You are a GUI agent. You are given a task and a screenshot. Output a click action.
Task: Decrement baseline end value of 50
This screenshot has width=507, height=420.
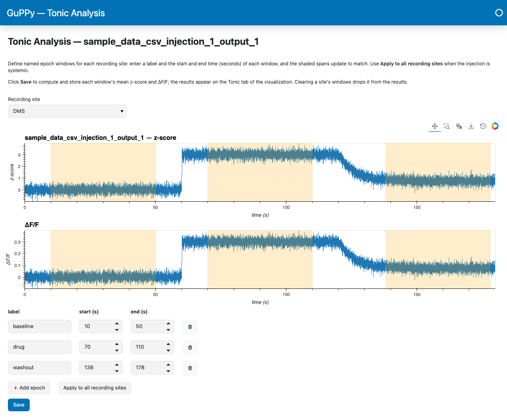pos(168,330)
